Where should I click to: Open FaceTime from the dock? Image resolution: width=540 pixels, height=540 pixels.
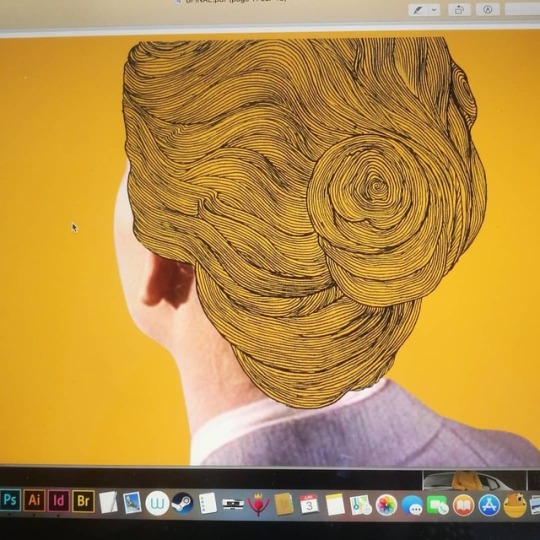(x=438, y=506)
